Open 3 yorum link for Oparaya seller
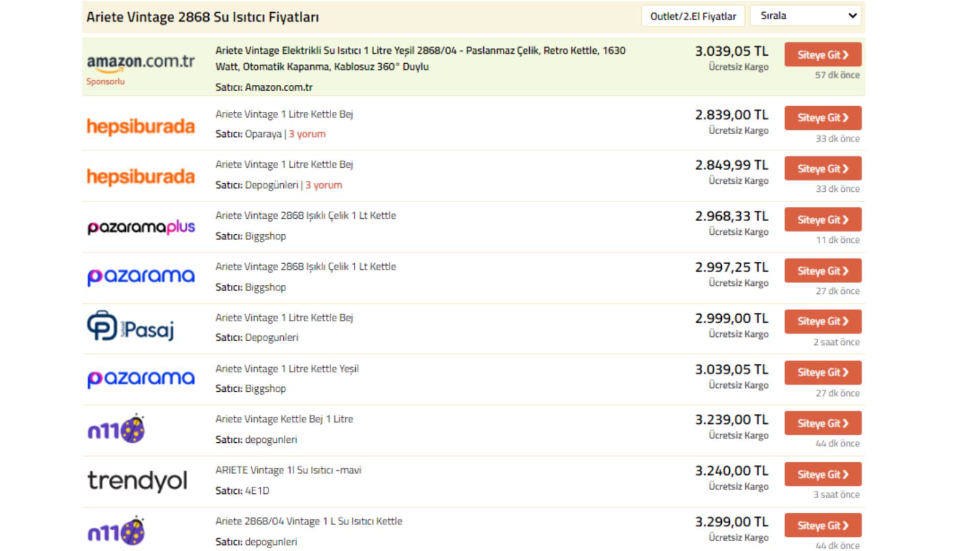Viewport: 980px width, 551px height. 307,134
